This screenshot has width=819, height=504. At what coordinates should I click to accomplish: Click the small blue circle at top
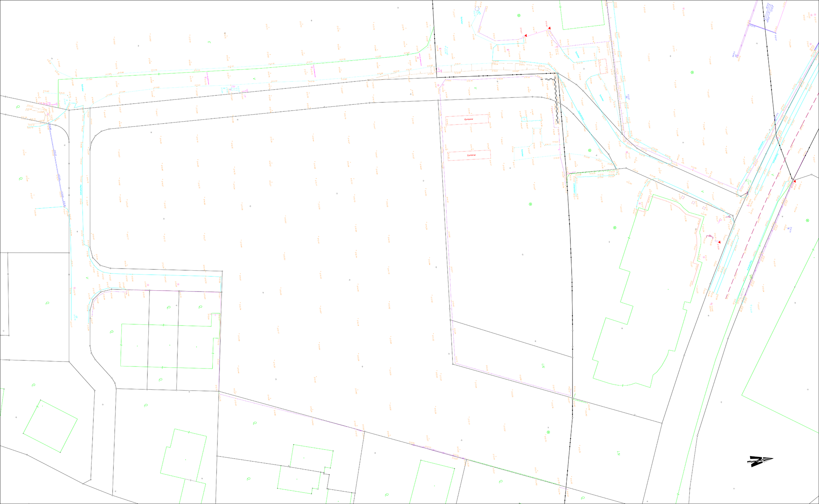(477, 8)
